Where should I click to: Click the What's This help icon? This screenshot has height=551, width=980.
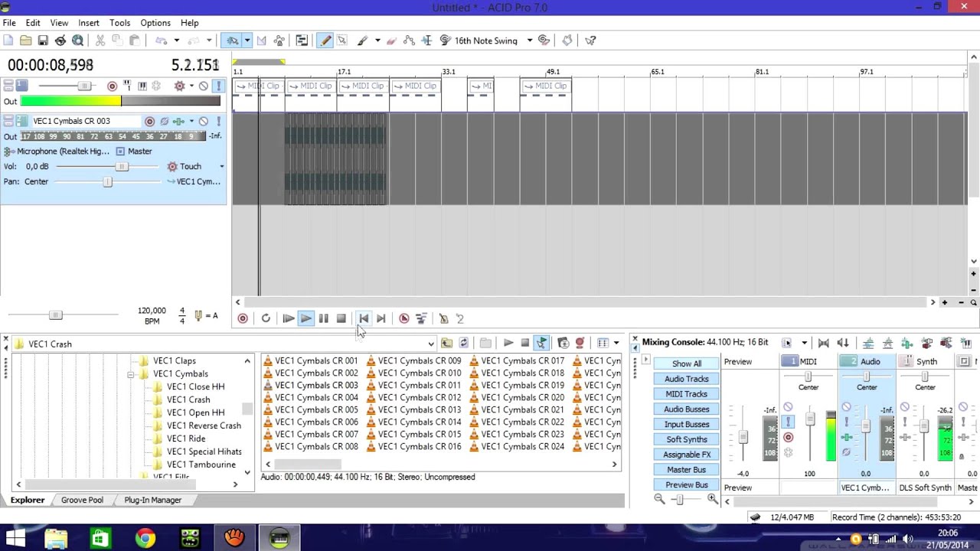tap(590, 41)
